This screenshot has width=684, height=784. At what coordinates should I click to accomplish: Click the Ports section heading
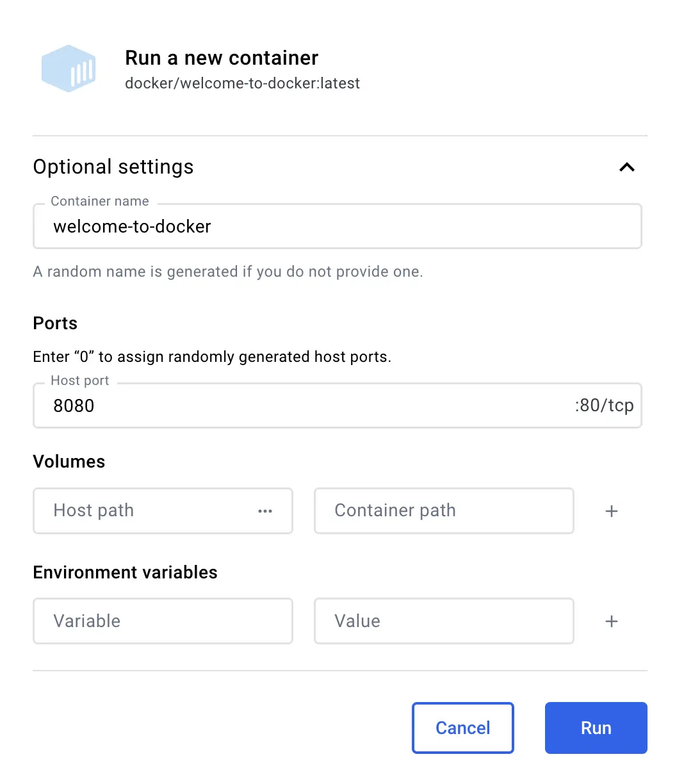pyautogui.click(x=54, y=323)
